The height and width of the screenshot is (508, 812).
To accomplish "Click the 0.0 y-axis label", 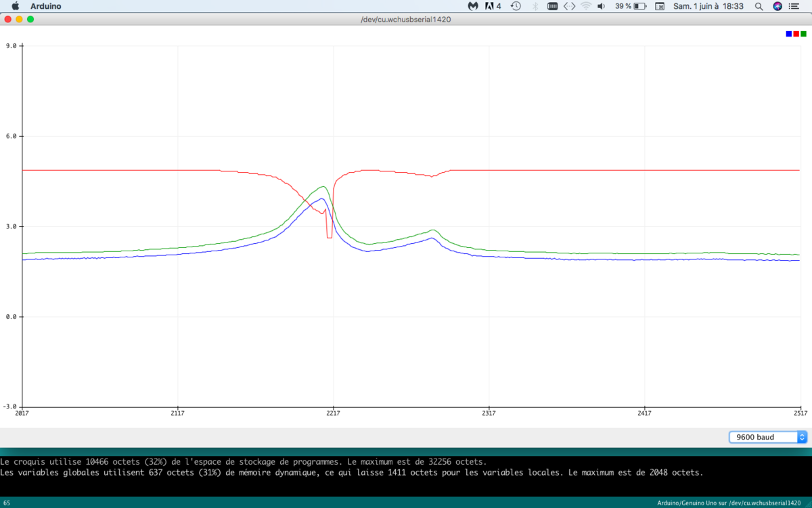I will click(11, 317).
